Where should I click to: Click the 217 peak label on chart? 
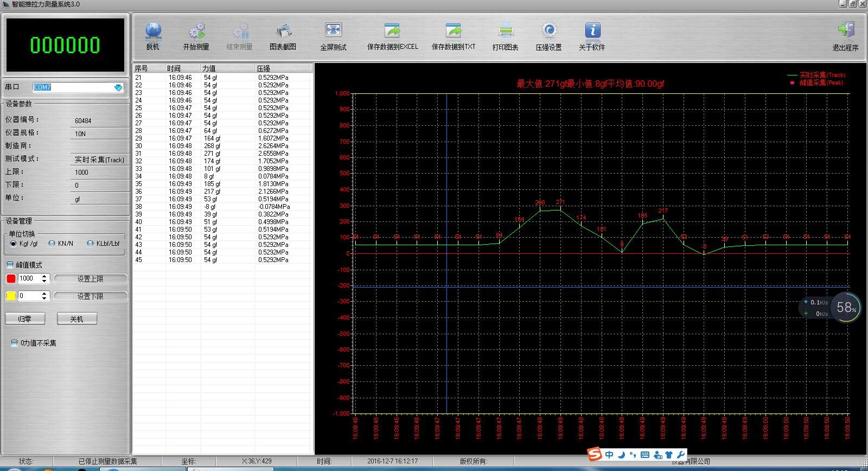pyautogui.click(x=663, y=211)
